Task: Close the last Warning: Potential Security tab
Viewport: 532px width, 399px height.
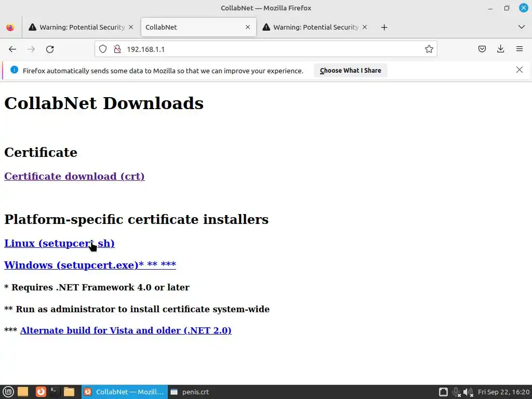Action: tap(365, 27)
